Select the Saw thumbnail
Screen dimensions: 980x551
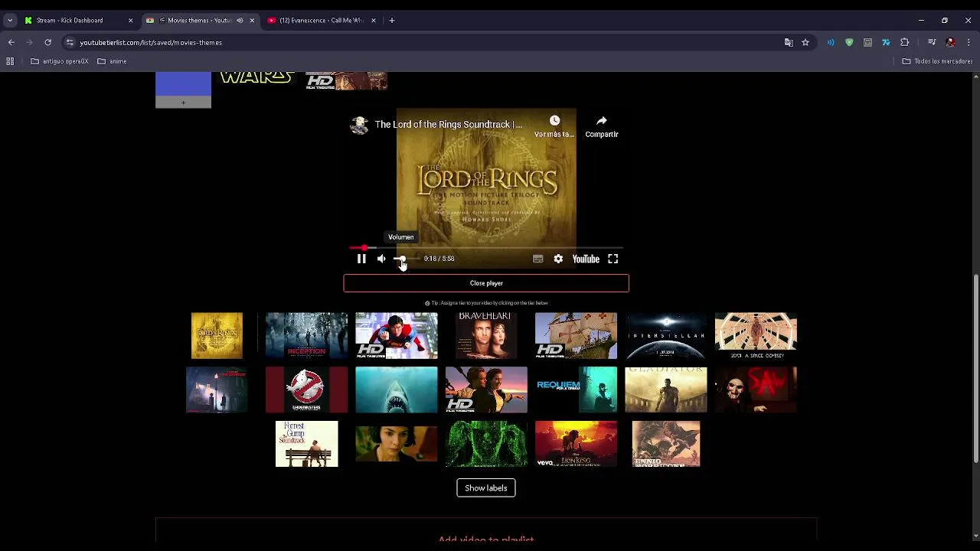tap(756, 390)
